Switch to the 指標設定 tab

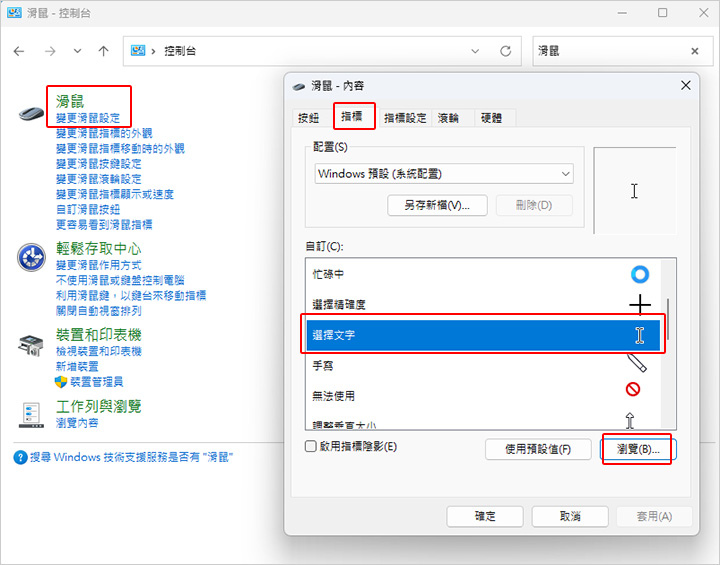click(x=405, y=118)
